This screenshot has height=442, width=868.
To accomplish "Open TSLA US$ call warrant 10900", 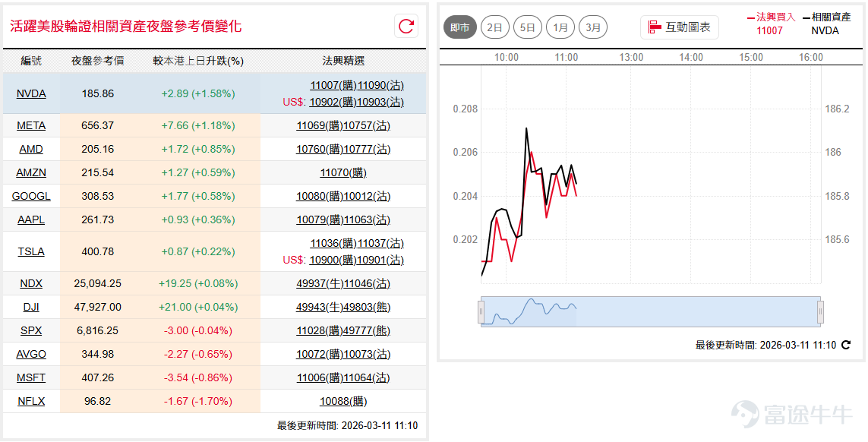I will pyautogui.click(x=333, y=260).
